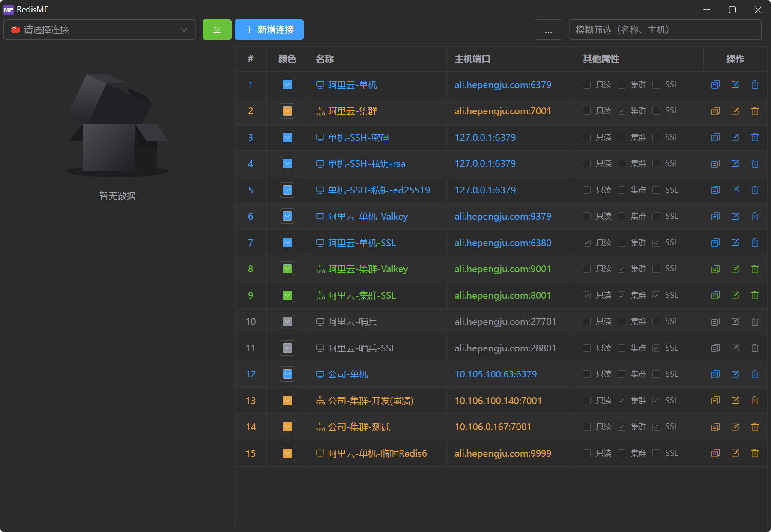
Task: Copy the 阿里云-哨兵 connection on port 27701
Action: (715, 322)
